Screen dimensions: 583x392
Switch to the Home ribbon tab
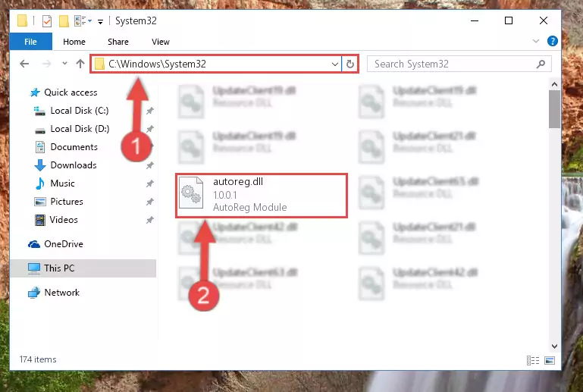74,42
